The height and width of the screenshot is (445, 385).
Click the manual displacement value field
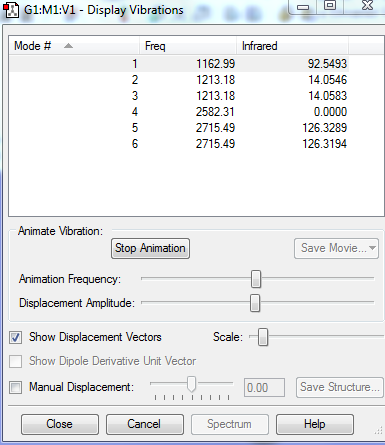[x=264, y=388]
